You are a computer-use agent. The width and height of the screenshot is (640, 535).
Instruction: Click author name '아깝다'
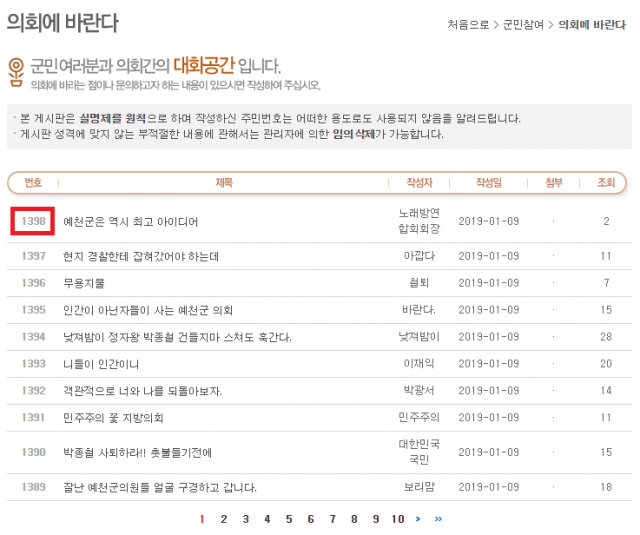[419, 256]
